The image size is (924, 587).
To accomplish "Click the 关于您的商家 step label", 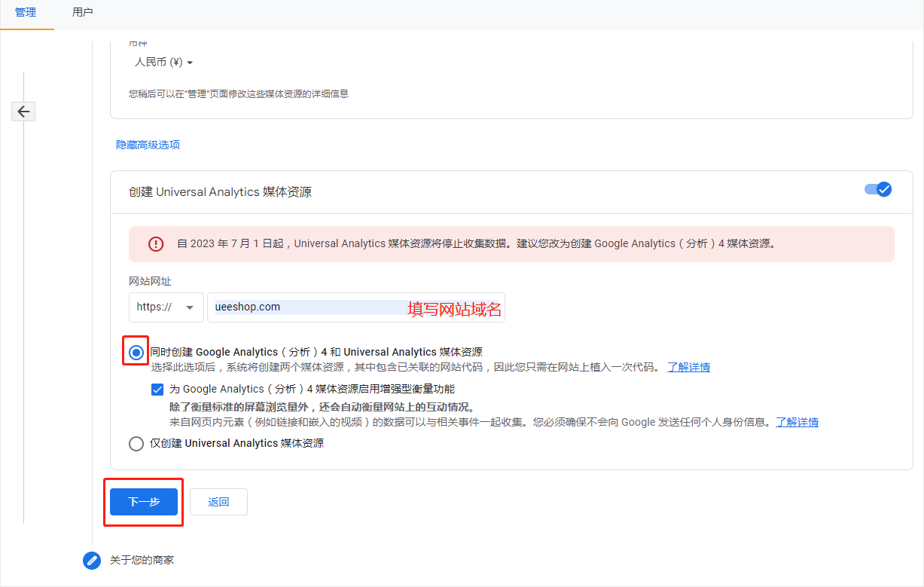I will tap(142, 561).
